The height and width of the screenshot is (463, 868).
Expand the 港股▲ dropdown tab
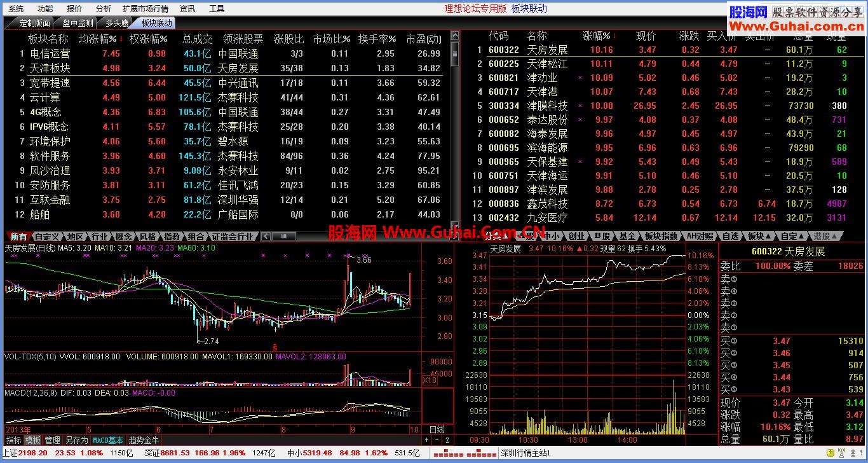pos(826,236)
